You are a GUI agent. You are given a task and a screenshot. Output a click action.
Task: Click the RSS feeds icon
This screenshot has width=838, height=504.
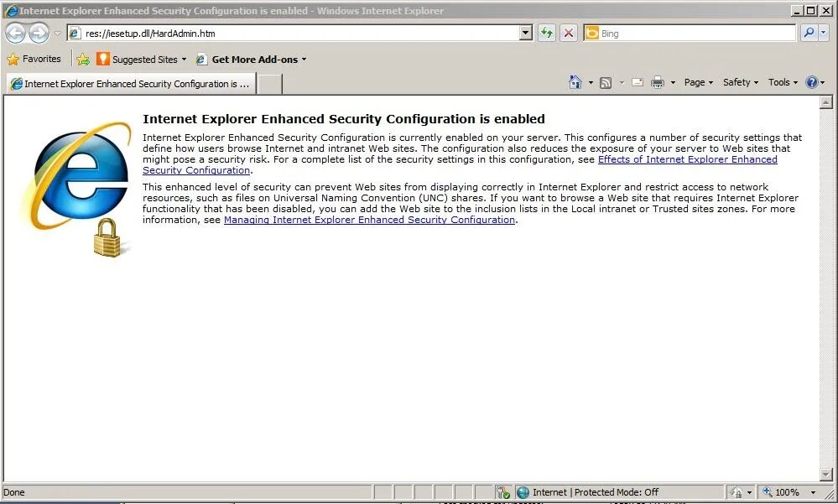606,82
